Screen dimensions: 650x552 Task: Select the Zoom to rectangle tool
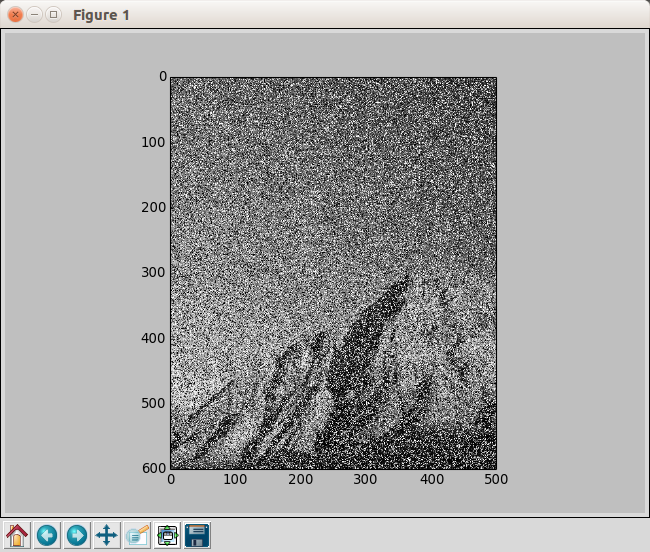(137, 535)
